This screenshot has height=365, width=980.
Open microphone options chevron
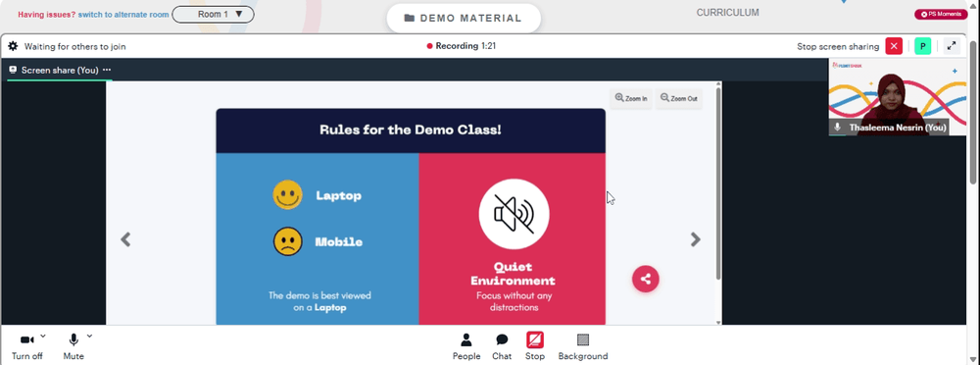[89, 337]
